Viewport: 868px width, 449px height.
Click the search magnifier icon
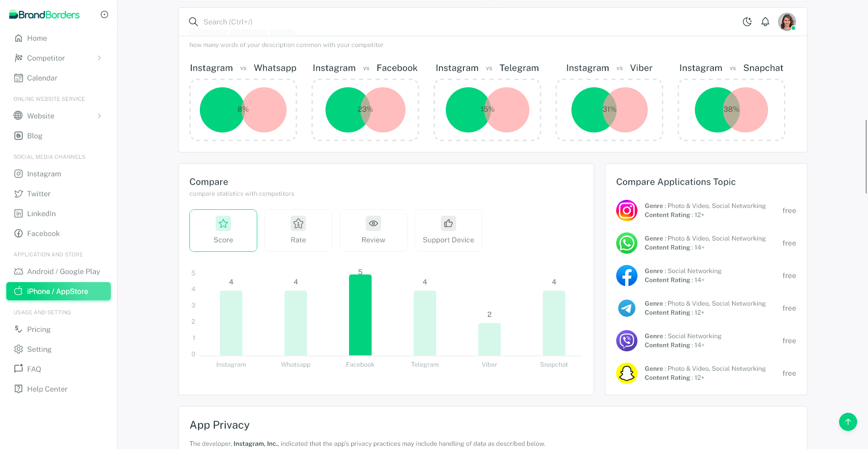pos(193,22)
